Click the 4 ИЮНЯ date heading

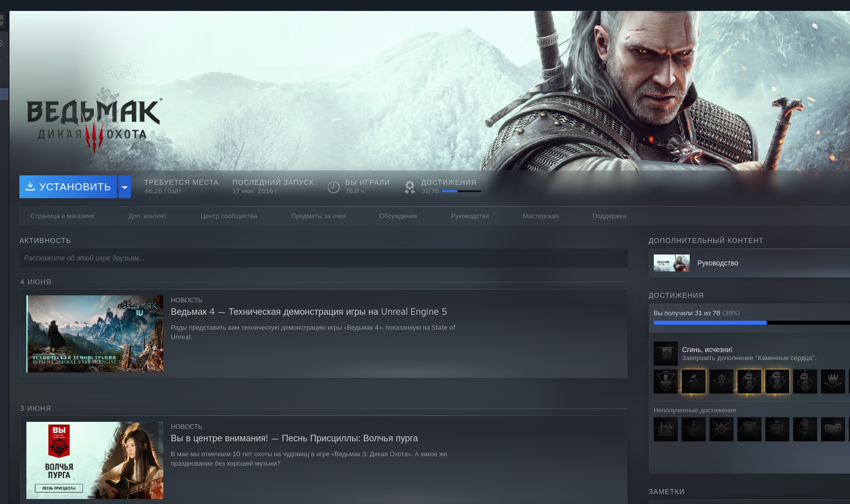point(36,282)
